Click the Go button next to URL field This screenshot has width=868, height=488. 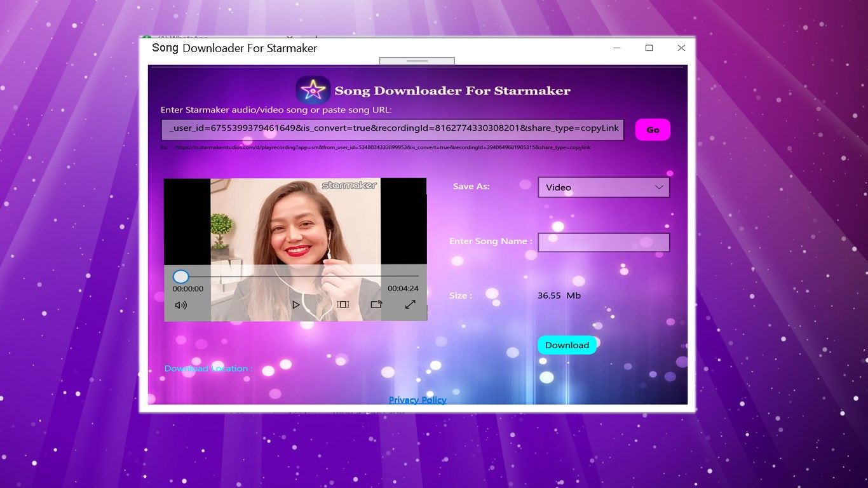click(653, 130)
